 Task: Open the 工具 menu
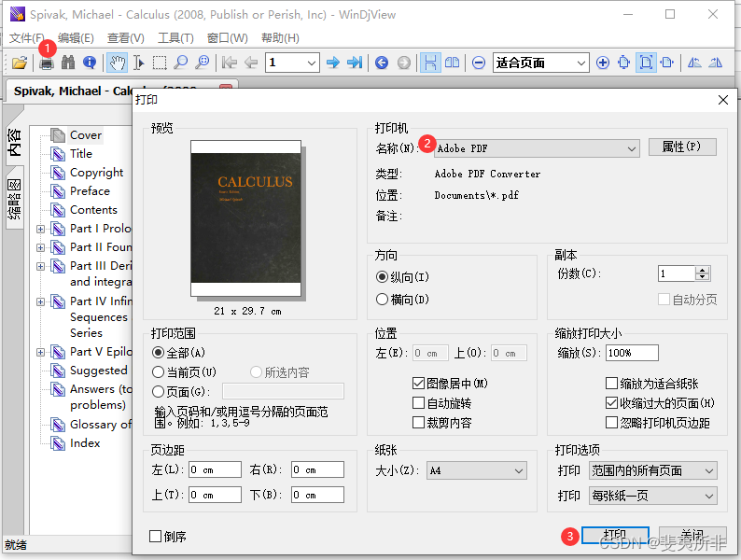pos(175,38)
